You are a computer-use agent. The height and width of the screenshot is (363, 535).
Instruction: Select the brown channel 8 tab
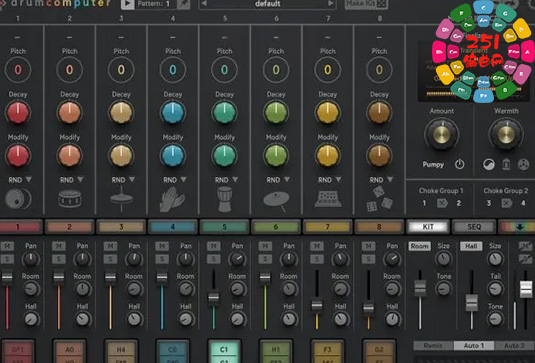379,227
